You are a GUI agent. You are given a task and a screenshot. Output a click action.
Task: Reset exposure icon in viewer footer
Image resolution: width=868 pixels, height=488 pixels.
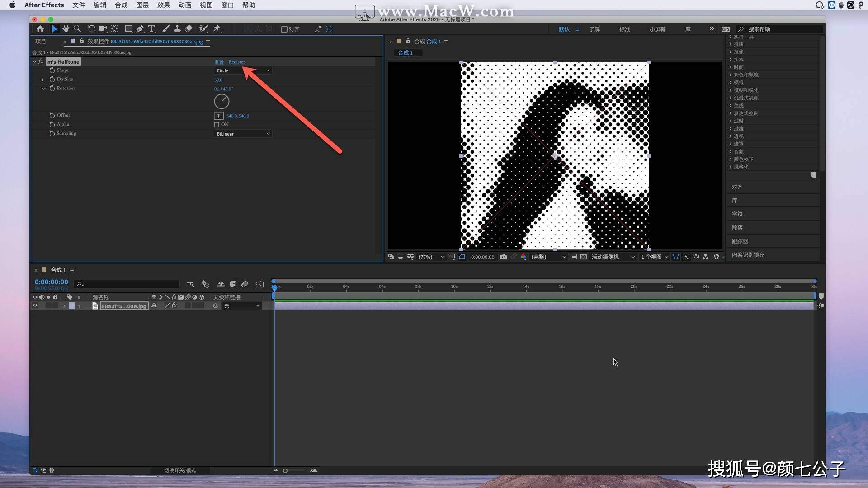[x=717, y=257]
